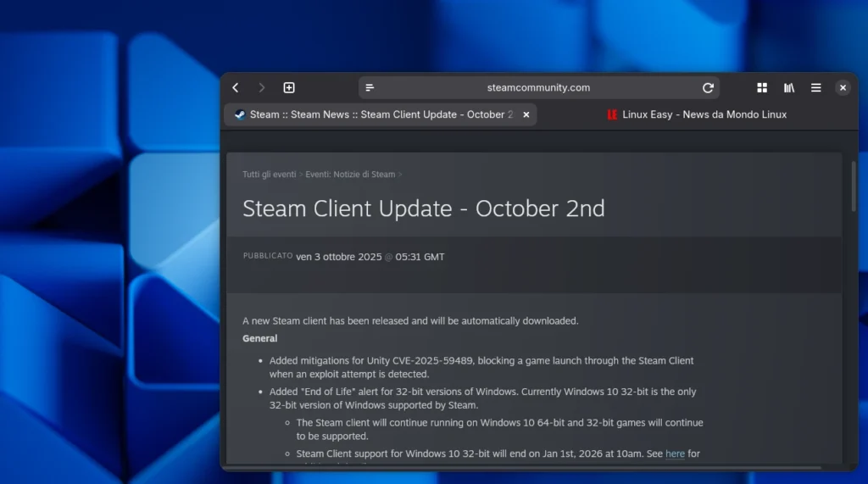Click the page vertical scrollbar thumb
The height and width of the screenshot is (484, 868).
click(x=854, y=186)
